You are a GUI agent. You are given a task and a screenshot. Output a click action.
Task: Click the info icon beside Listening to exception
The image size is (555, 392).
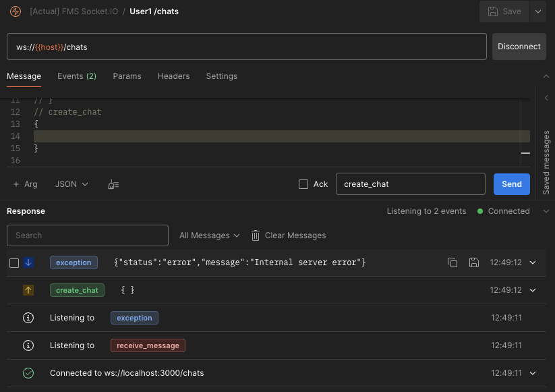point(28,318)
